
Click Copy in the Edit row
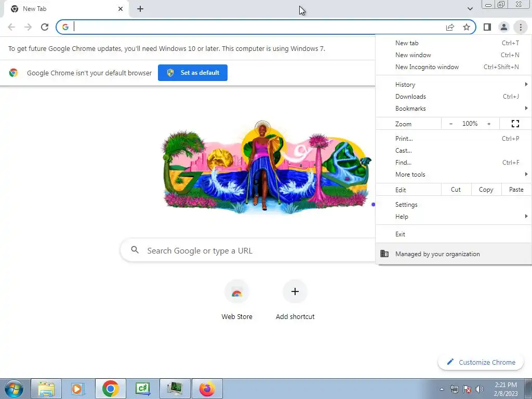(x=486, y=190)
